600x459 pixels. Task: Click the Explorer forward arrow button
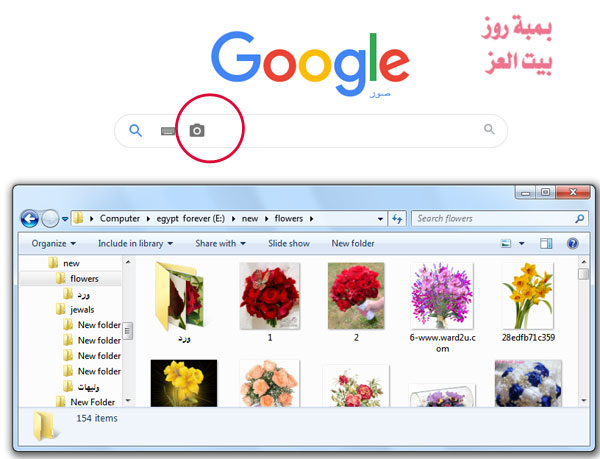[50, 219]
